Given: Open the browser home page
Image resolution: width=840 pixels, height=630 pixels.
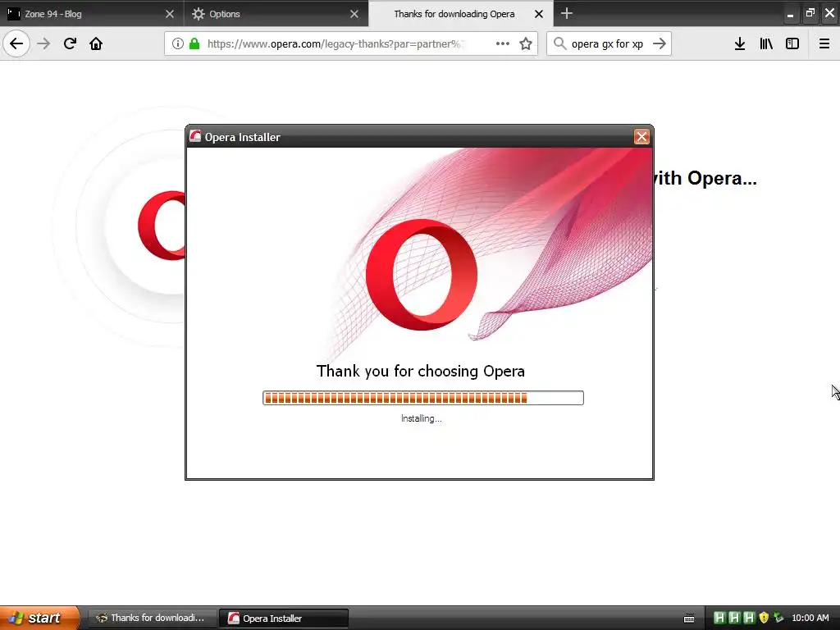Looking at the screenshot, I should (96, 43).
